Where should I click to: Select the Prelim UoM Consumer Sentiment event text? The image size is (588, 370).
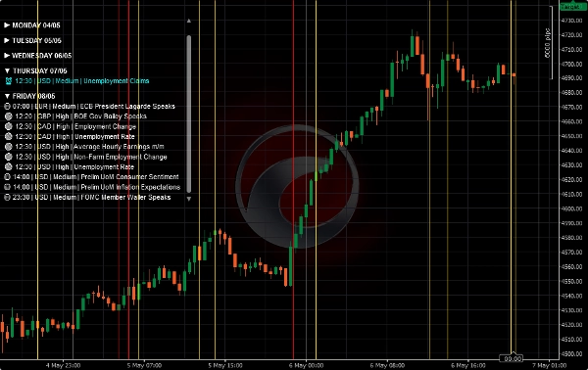tap(96, 177)
